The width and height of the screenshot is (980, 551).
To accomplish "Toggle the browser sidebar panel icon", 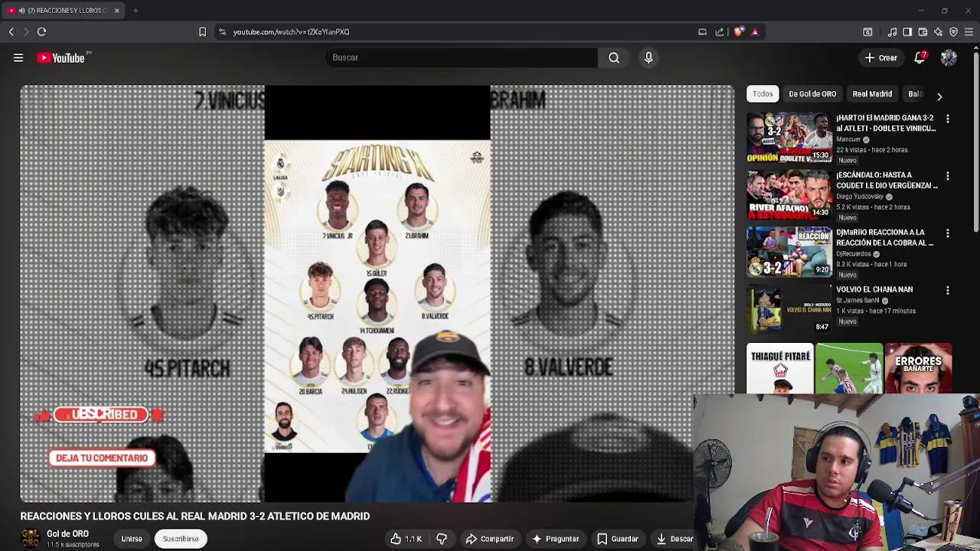I will (x=907, y=31).
